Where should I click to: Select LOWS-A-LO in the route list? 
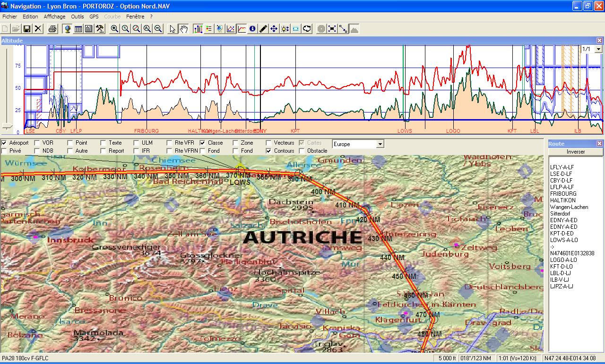(564, 240)
